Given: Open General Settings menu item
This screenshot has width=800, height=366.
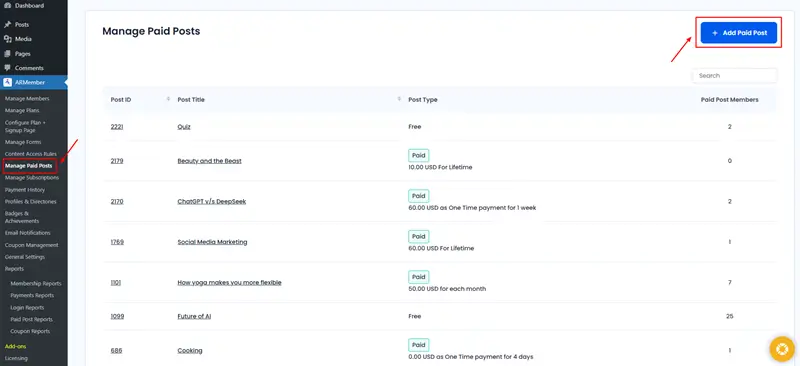Looking at the screenshot, I should coord(25,257).
